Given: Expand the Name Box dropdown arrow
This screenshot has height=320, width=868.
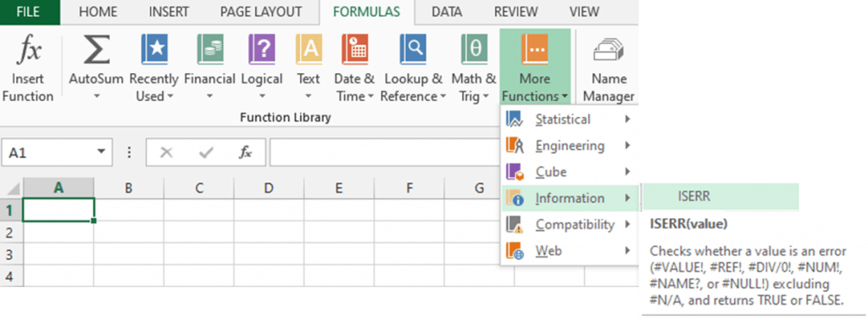Looking at the screenshot, I should pos(101,152).
